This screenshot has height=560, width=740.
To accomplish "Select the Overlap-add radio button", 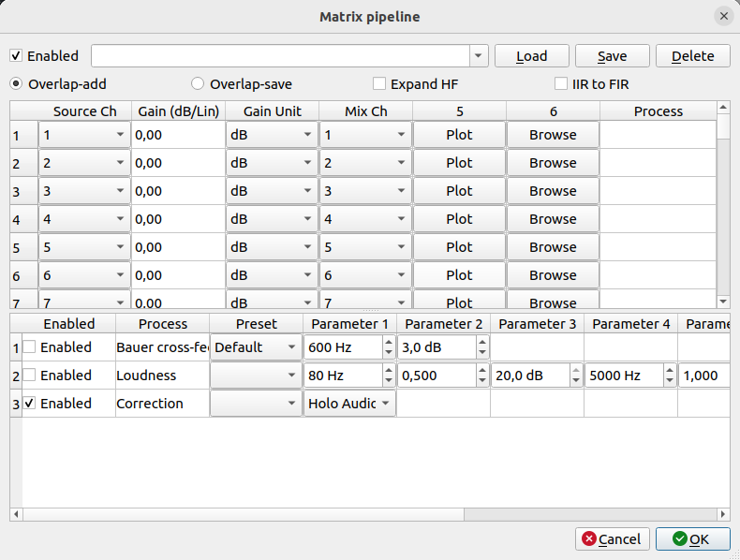I will 17,84.
